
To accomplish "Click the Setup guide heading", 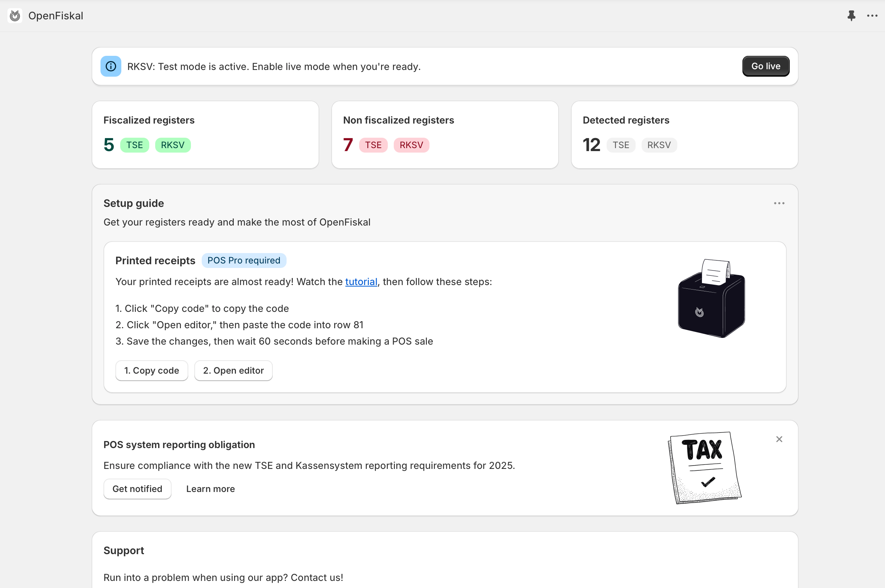I will 134,203.
